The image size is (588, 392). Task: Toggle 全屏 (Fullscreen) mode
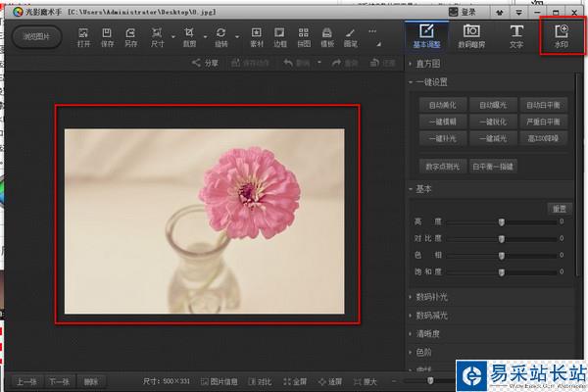point(295,381)
